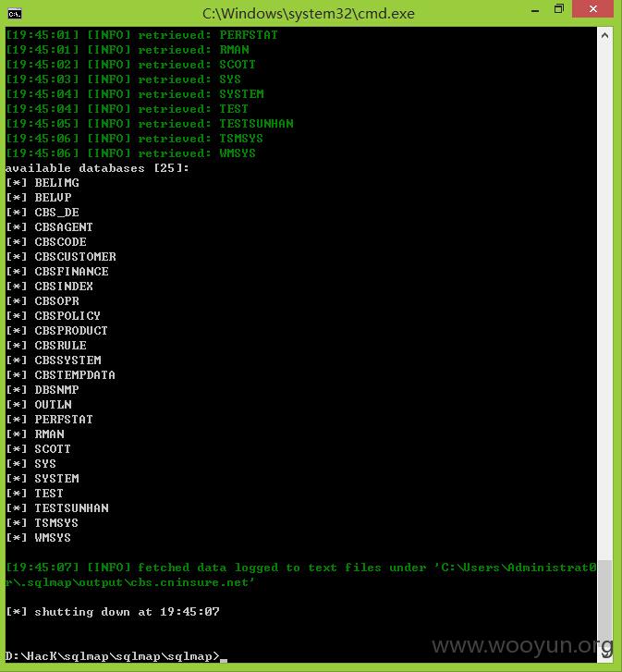Screen dimensions: 622x672
Task: Click the command prompt cursor line
Action: coord(116,656)
